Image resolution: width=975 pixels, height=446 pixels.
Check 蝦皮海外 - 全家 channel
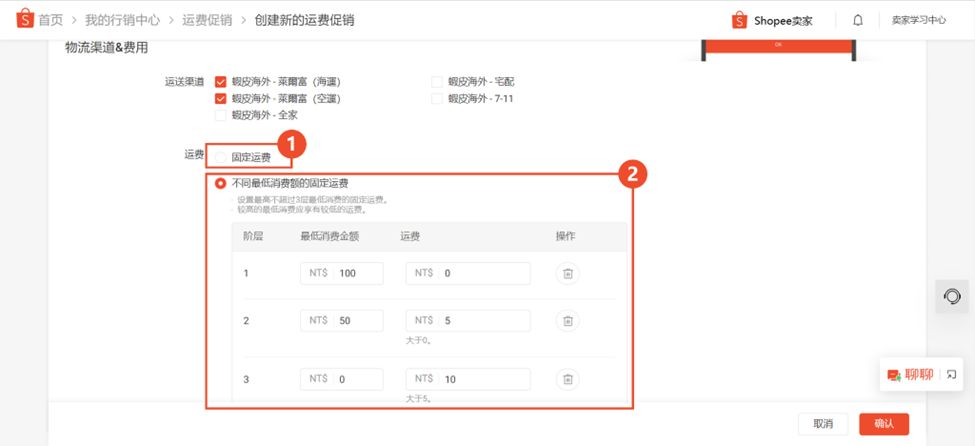click(x=220, y=115)
